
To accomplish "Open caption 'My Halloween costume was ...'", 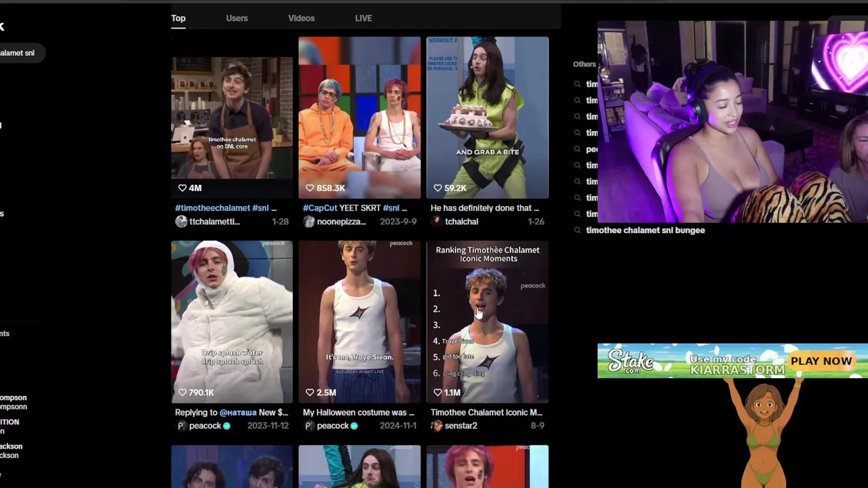I will coord(358,412).
